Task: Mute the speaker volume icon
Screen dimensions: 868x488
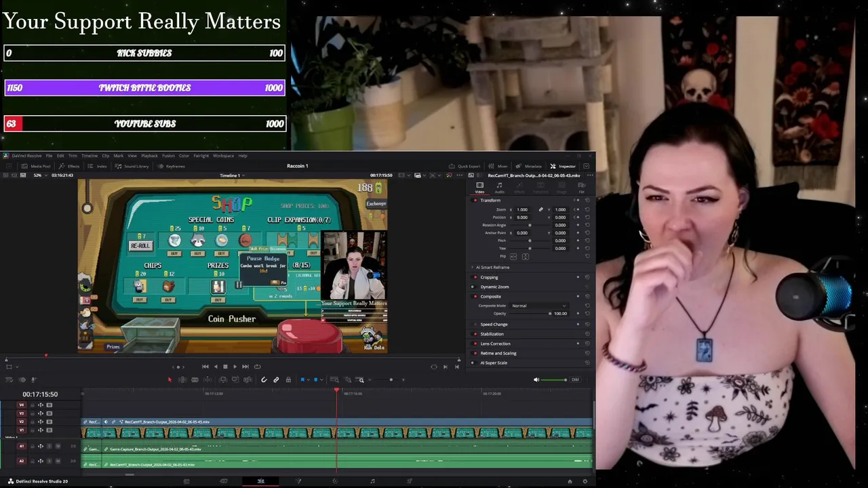Action: click(536, 380)
